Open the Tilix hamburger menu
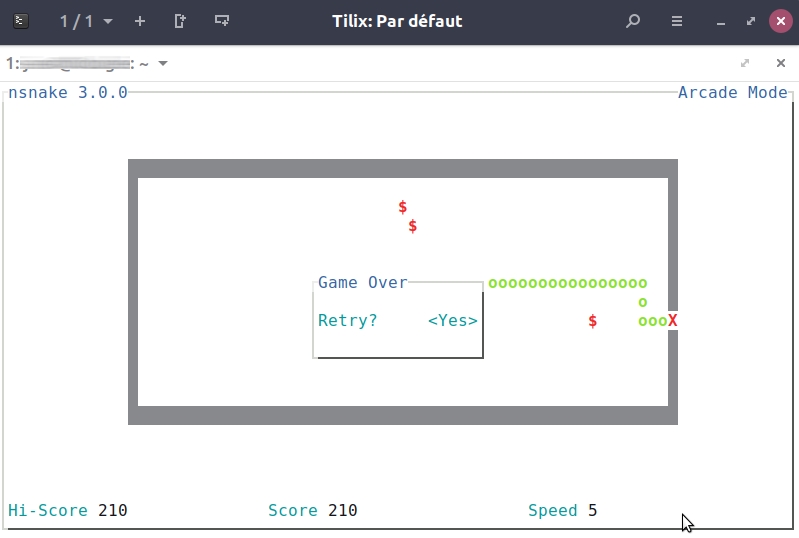This screenshot has height=538, width=799. [x=677, y=21]
